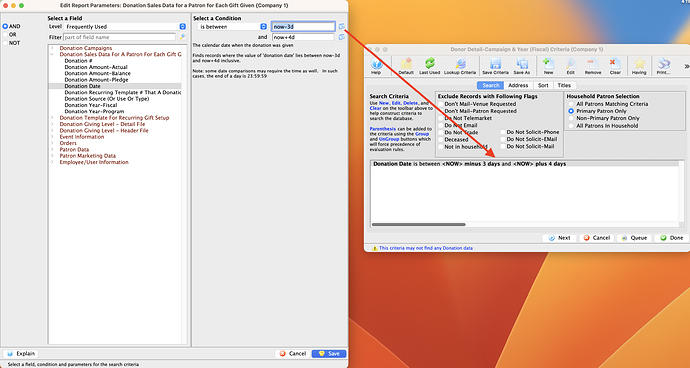
Task: Open the 'is between' condition dropdown
Action: click(232, 26)
